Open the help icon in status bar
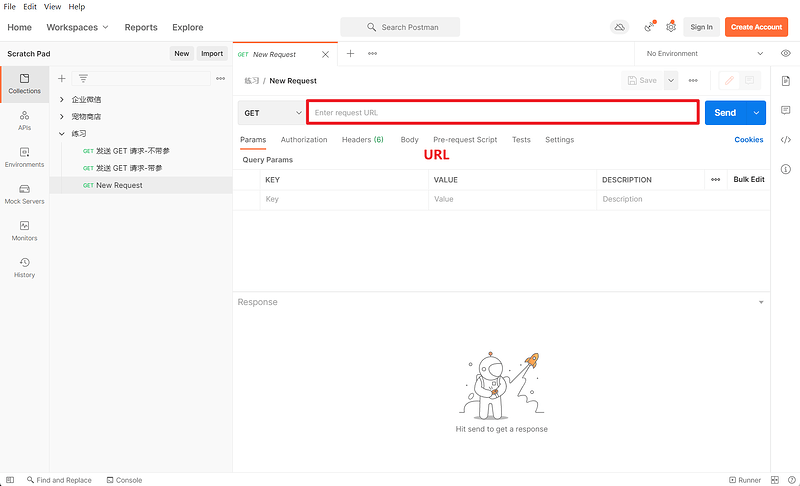Screen dimensions: 800x486 (792, 480)
